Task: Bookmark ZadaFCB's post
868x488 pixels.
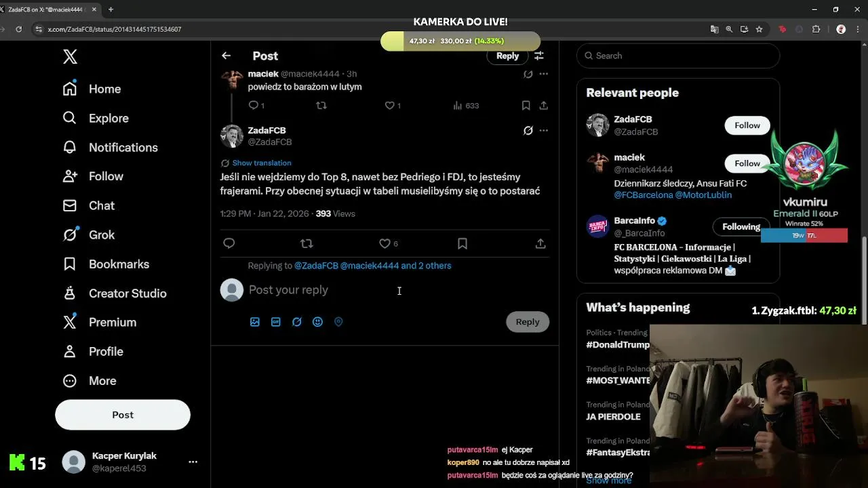Action: click(462, 243)
